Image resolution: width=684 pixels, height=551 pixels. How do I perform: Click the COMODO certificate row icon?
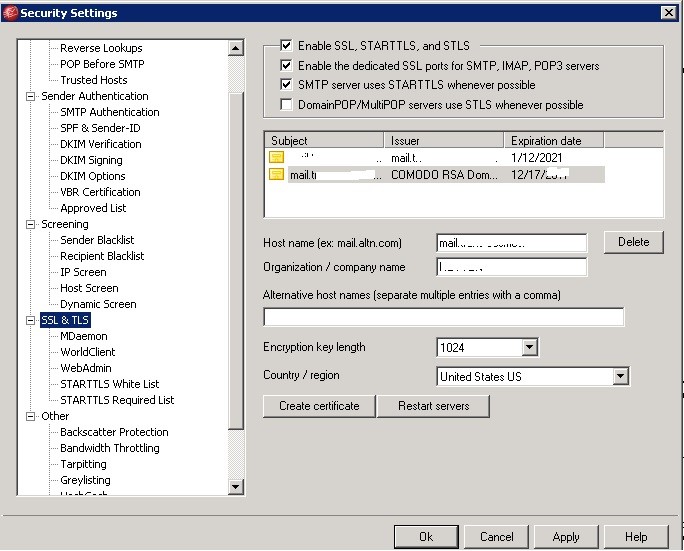[x=276, y=175]
